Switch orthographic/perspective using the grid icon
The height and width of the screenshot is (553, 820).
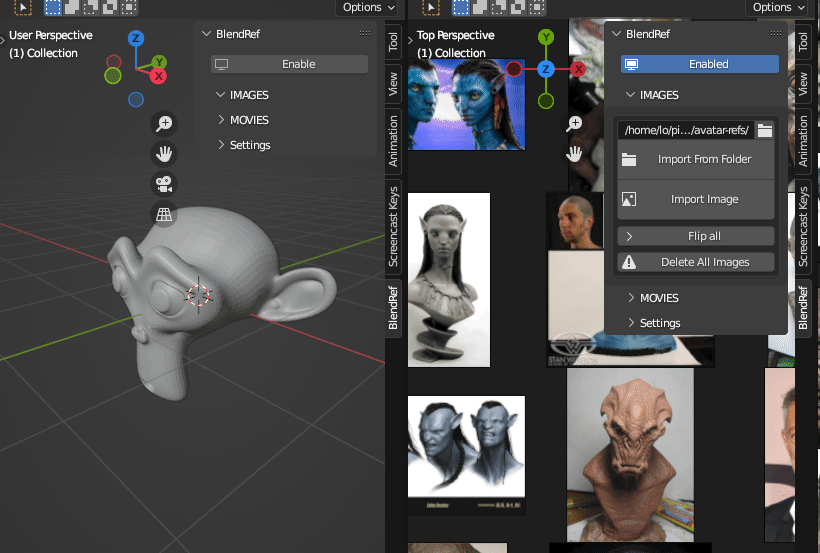[164, 215]
